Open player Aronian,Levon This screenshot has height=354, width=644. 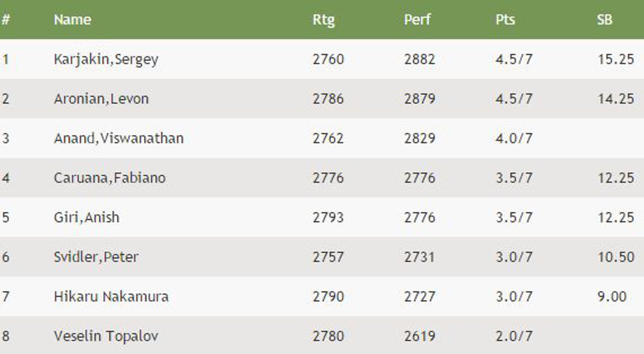[101, 99]
